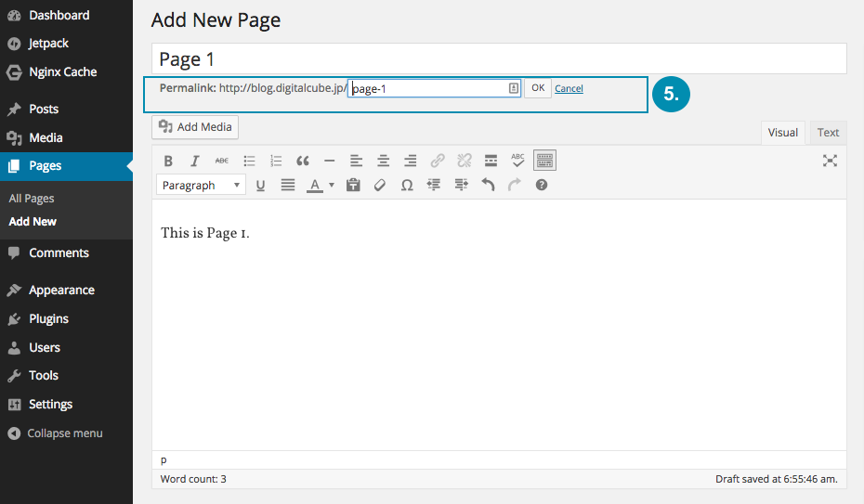Create a bulleted list
Screen dimensions: 864x504
click(249, 161)
